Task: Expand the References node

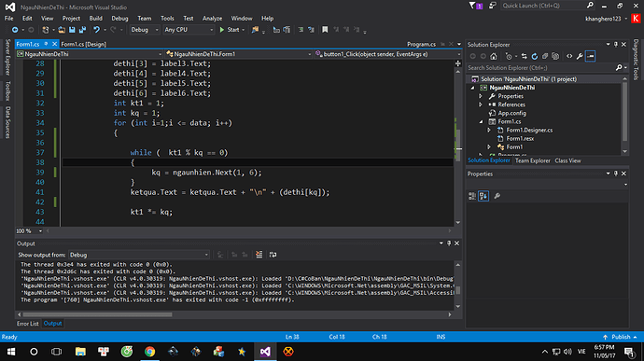Action: click(481, 104)
